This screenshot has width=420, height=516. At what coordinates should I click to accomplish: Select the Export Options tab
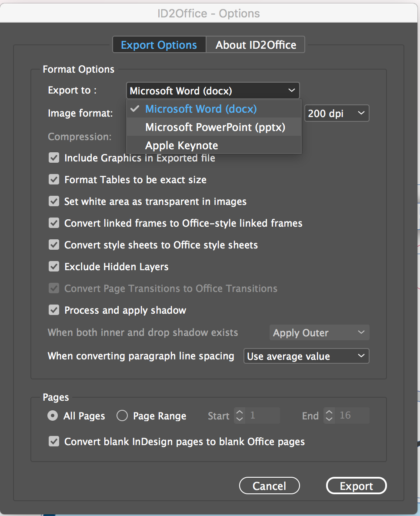(x=159, y=45)
